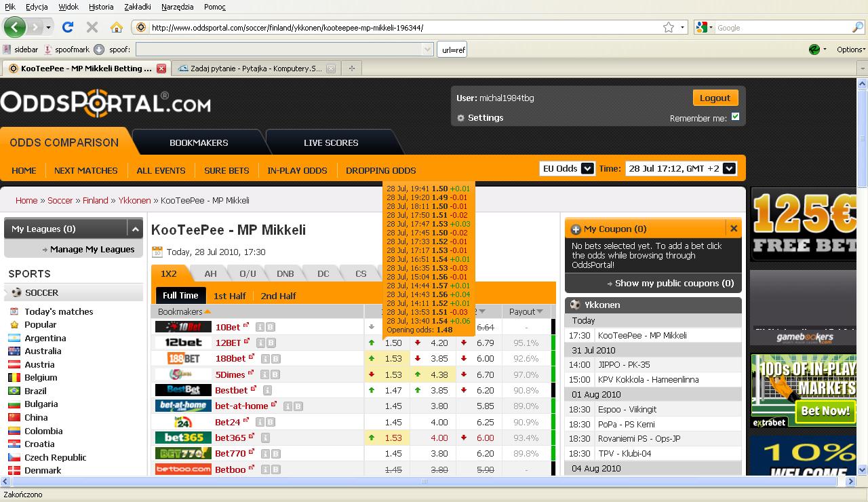Screen dimensions: 868x502
Task: Click the horizontal scrollbar thumb
Action: coord(424,482)
